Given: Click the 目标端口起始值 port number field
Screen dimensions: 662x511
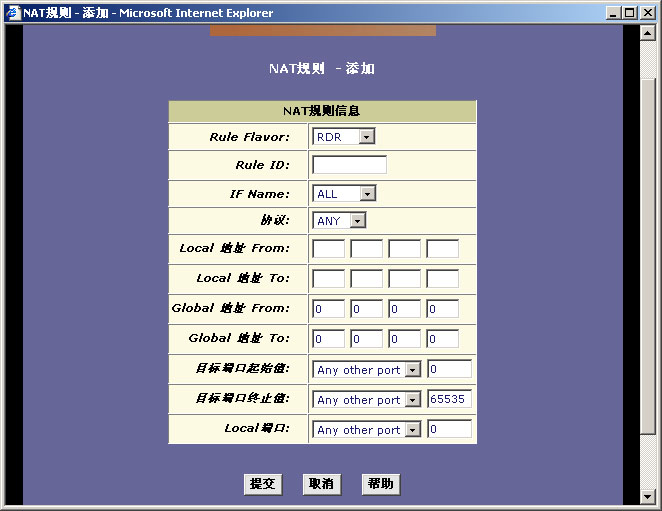Looking at the screenshot, I should 450,369.
